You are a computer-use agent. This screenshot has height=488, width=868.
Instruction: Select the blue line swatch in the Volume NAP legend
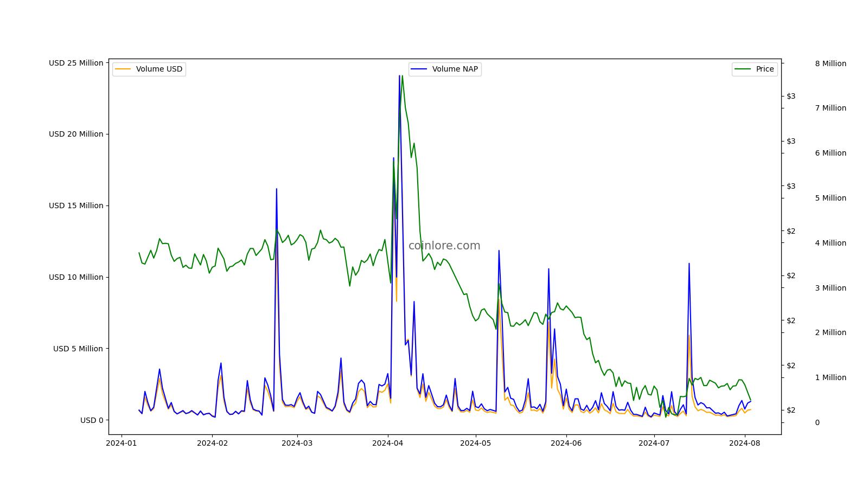pyautogui.click(x=419, y=69)
